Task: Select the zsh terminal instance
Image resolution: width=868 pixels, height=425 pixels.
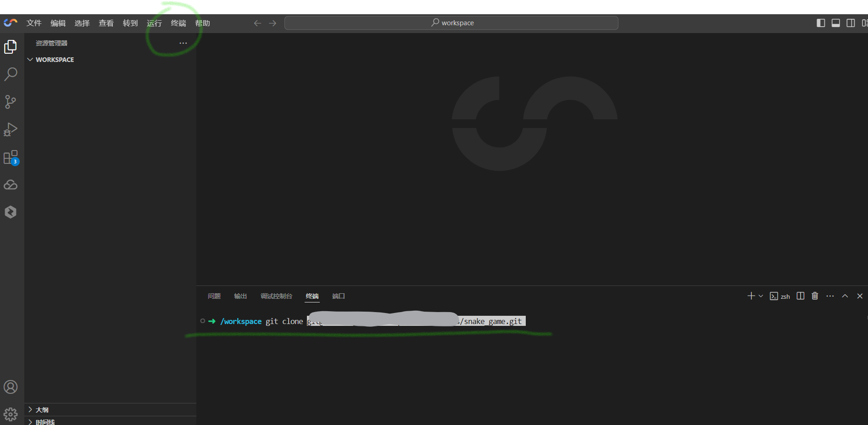Action: click(780, 296)
